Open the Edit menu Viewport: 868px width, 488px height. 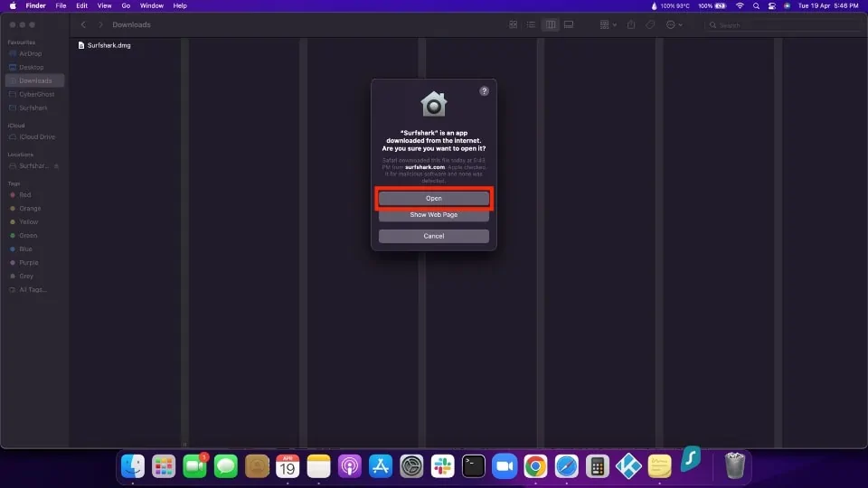(x=82, y=5)
